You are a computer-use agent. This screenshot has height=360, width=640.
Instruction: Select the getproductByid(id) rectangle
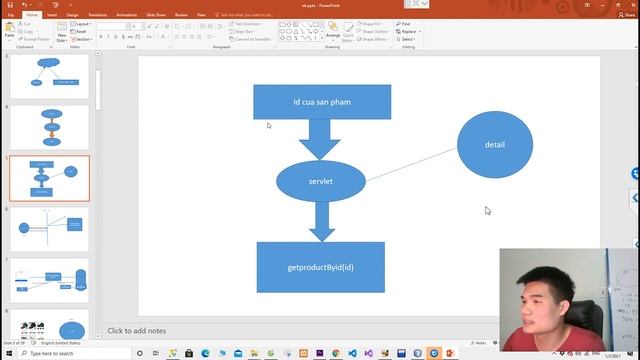pos(321,267)
